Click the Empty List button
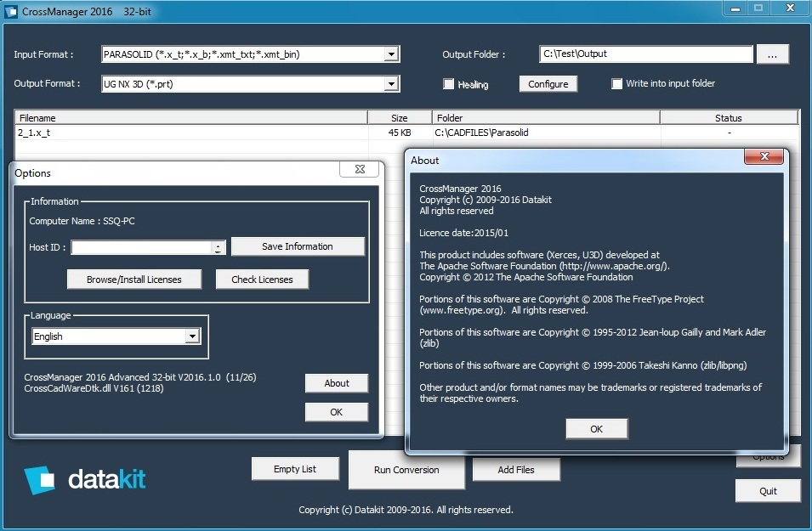The width and height of the screenshot is (812, 531). pos(295,469)
